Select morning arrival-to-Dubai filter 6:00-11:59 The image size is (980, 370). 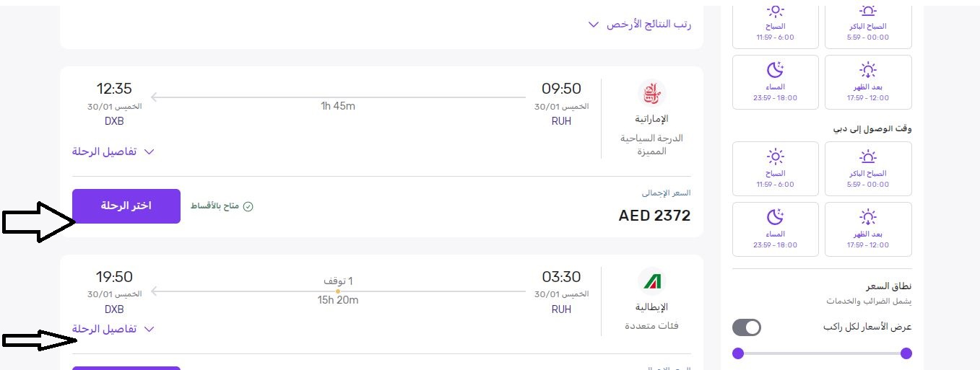(776, 168)
